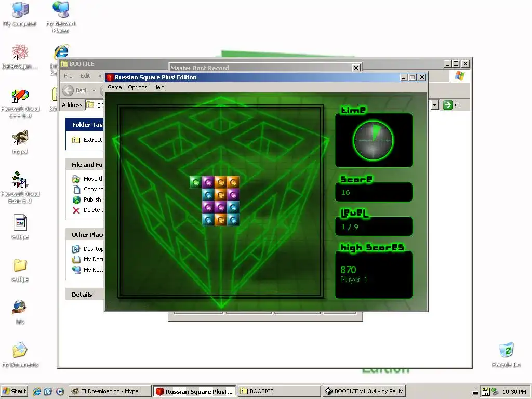
Task: Click the time radar dial
Action: pyautogui.click(x=373, y=140)
